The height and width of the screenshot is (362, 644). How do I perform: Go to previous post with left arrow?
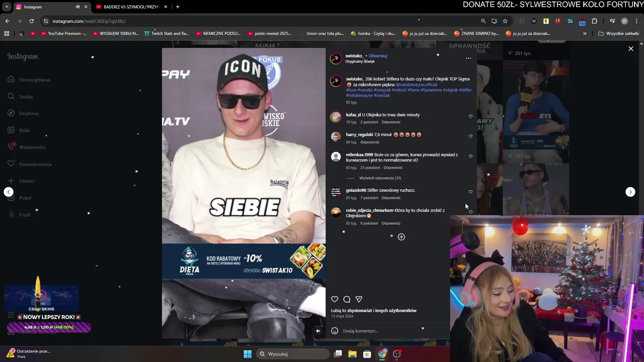point(9,192)
